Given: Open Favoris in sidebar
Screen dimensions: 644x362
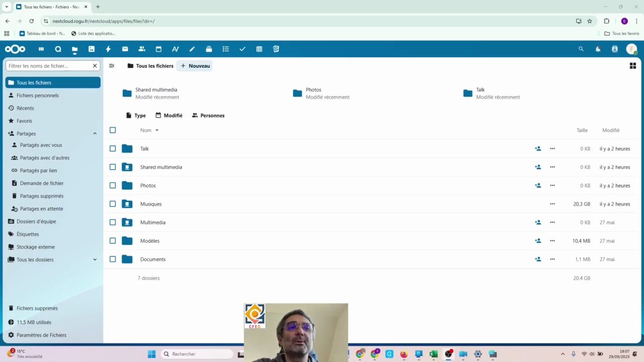Looking at the screenshot, I should (x=53, y=121).
